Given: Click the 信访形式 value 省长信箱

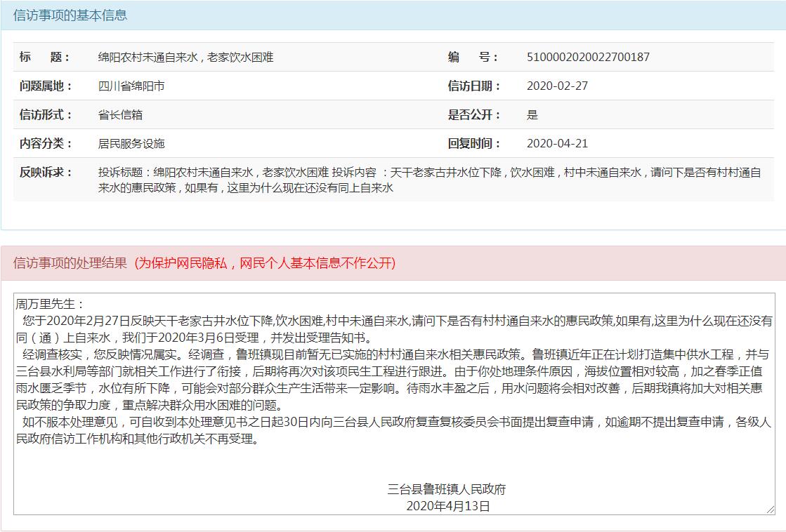Looking at the screenshot, I should (120, 115).
